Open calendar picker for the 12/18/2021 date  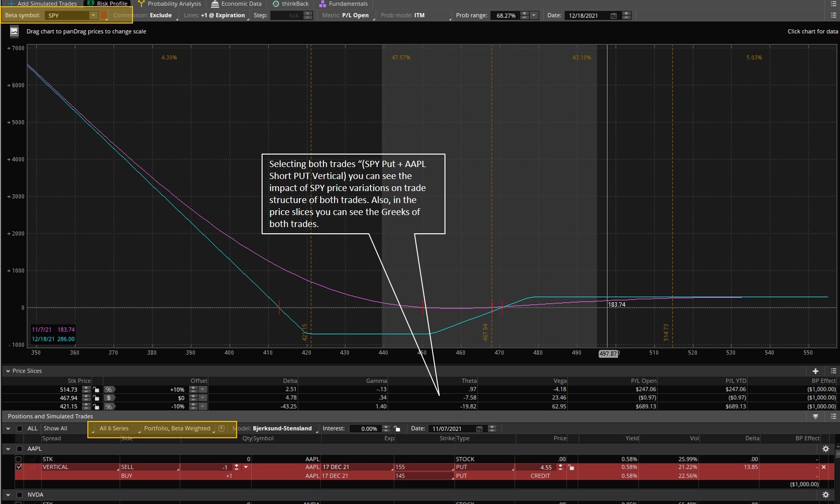coord(613,16)
